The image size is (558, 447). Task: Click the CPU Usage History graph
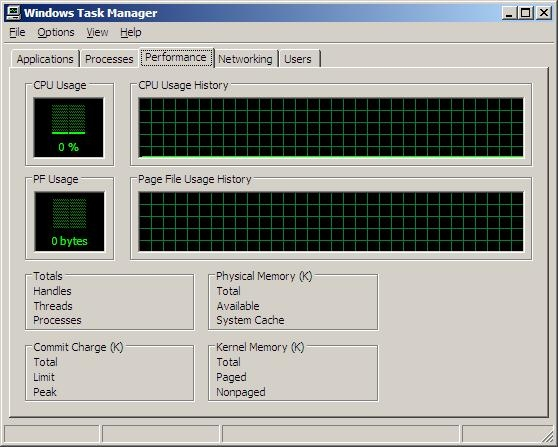(x=331, y=127)
